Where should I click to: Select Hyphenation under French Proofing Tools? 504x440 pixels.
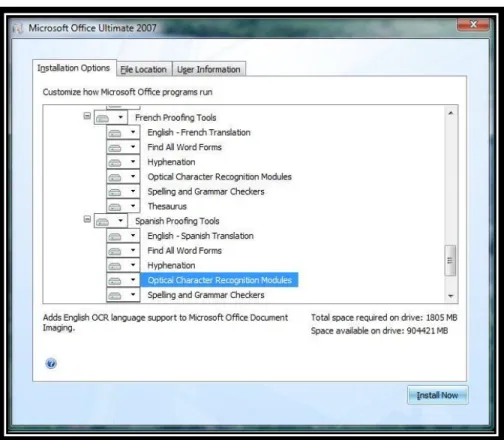(171, 162)
